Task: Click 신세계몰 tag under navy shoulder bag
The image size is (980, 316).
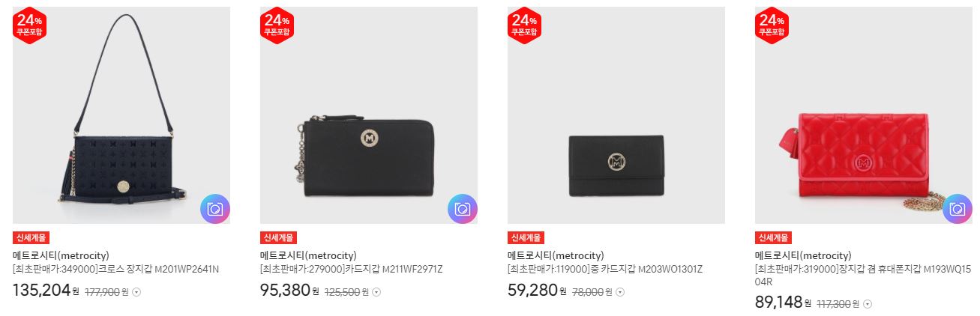Action: tap(31, 238)
